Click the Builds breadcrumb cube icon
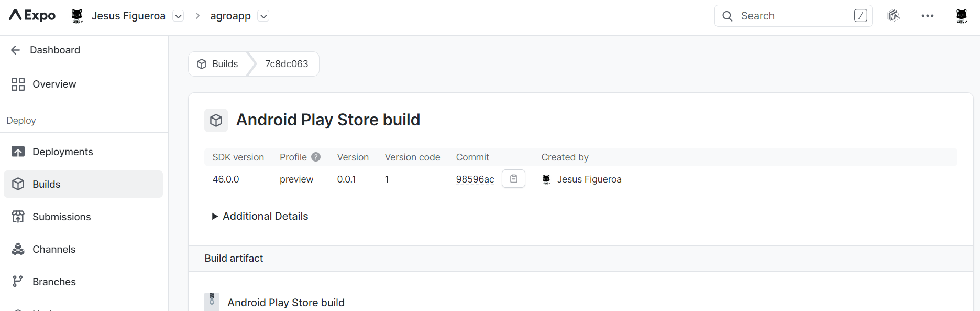The image size is (980, 311). (202, 64)
